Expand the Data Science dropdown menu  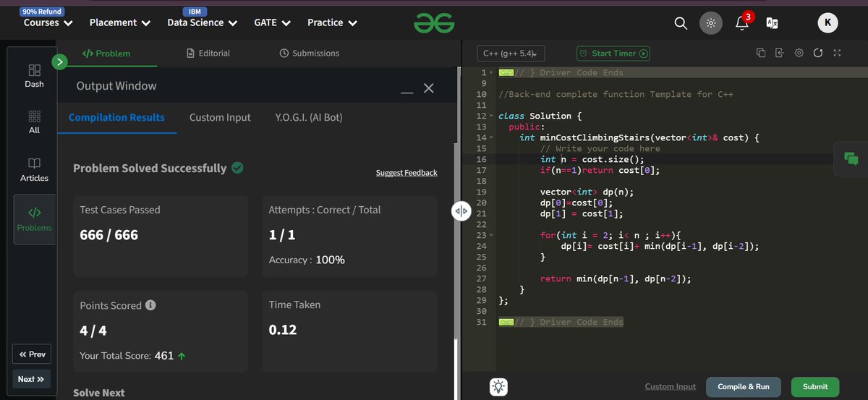pyautogui.click(x=203, y=22)
